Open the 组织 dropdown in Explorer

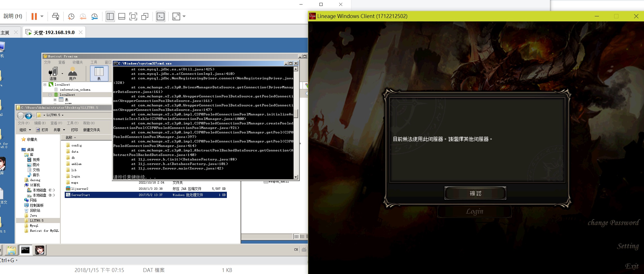tap(25, 130)
